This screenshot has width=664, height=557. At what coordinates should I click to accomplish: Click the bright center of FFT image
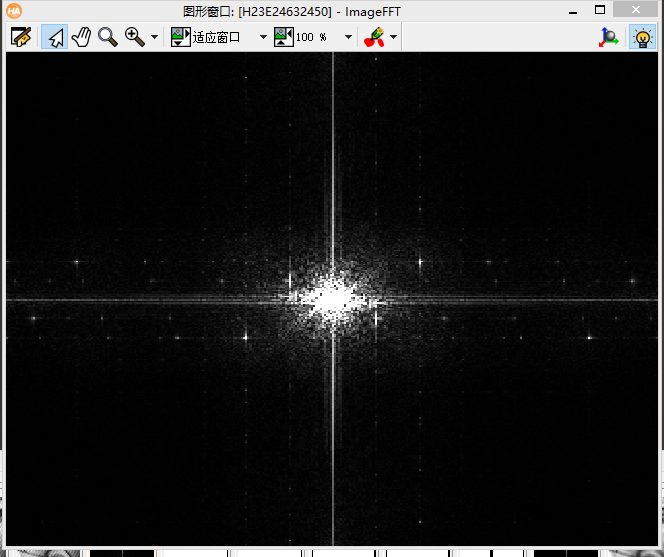pyautogui.click(x=333, y=299)
